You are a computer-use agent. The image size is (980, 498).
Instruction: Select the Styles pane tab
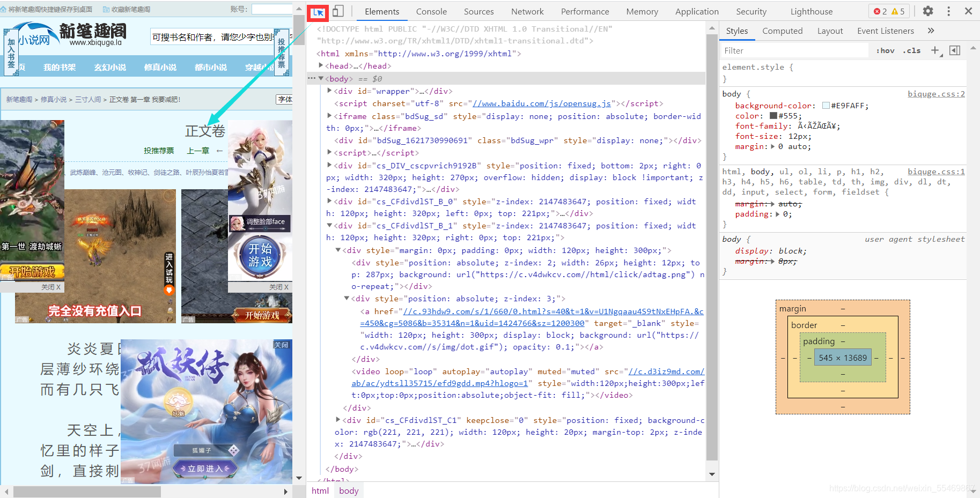click(737, 31)
